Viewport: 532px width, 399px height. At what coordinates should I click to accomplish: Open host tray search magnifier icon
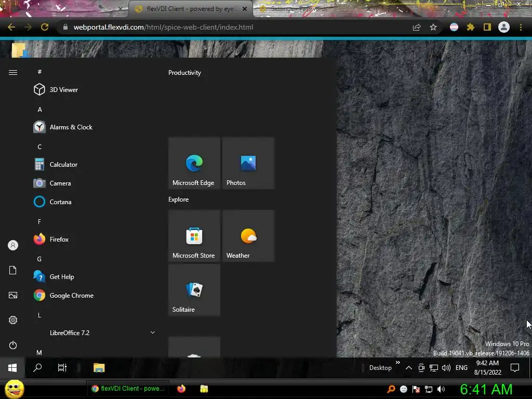click(x=391, y=389)
